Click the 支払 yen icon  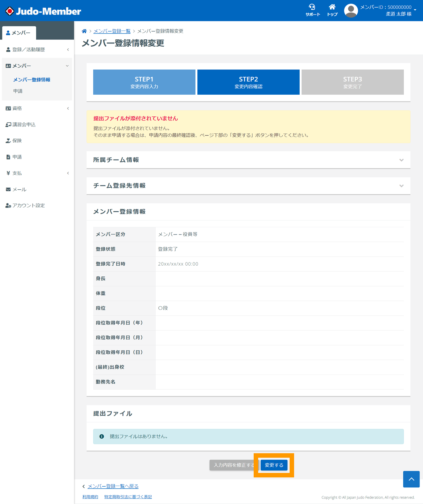[8, 173]
